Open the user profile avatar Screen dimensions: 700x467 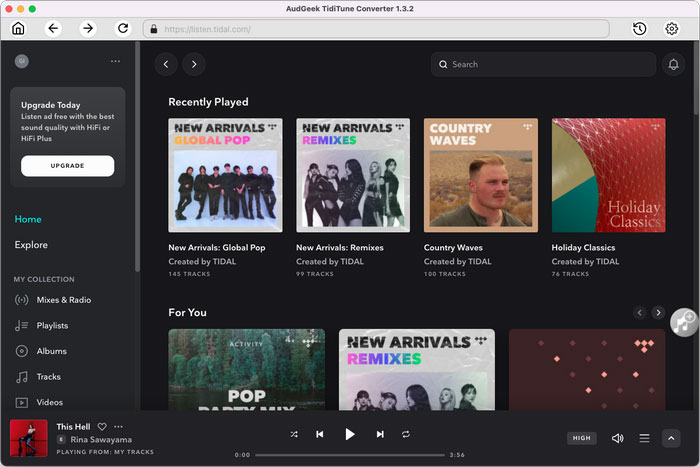(x=22, y=61)
